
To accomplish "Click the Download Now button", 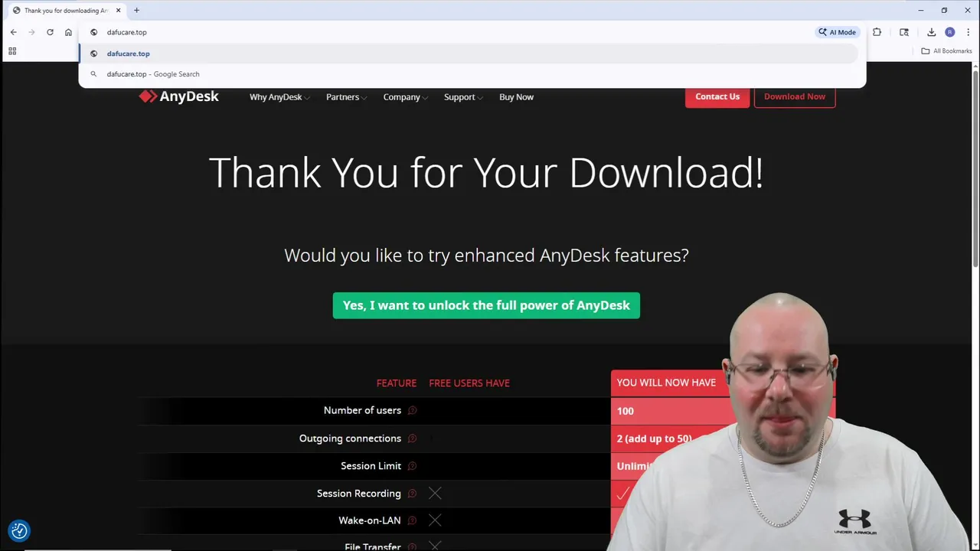I will 795,96.
